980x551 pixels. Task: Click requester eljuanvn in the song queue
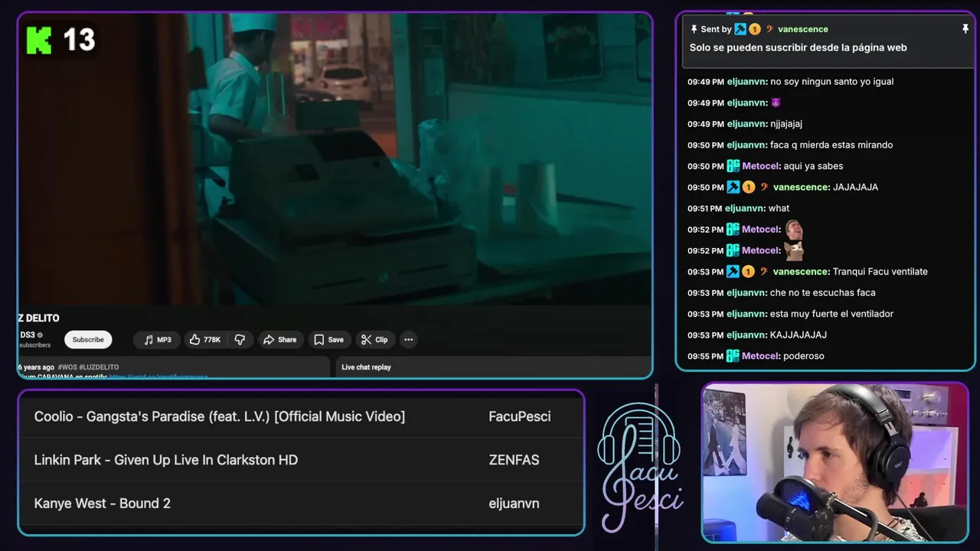514,504
